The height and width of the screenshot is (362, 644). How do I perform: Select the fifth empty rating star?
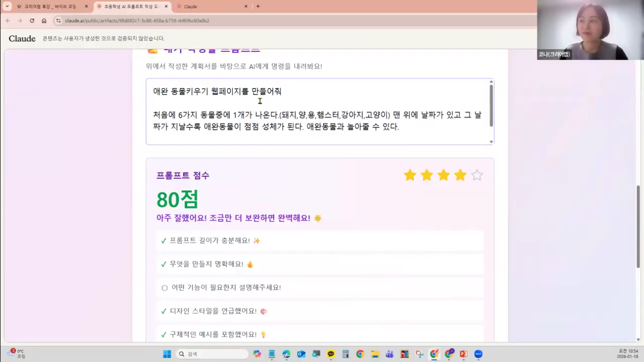pyautogui.click(x=476, y=175)
